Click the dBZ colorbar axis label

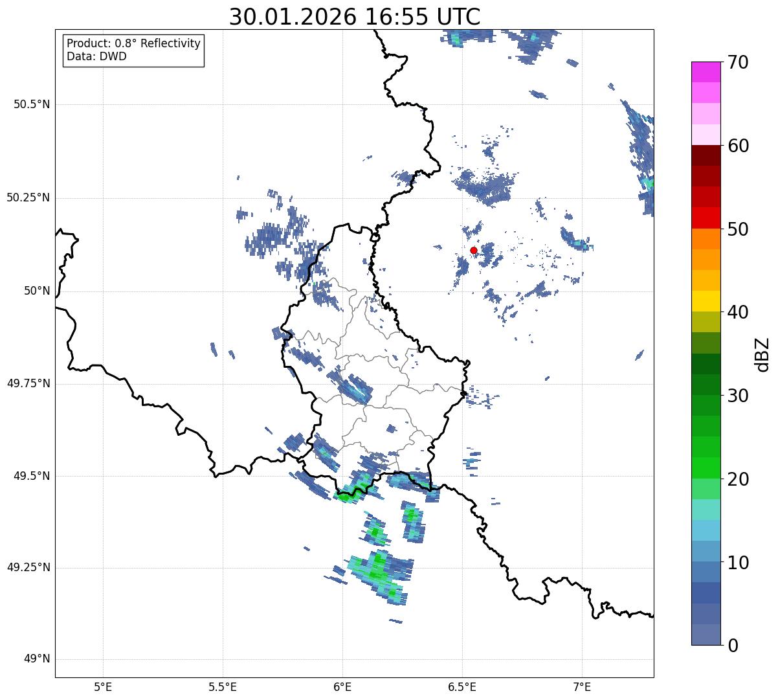762,354
